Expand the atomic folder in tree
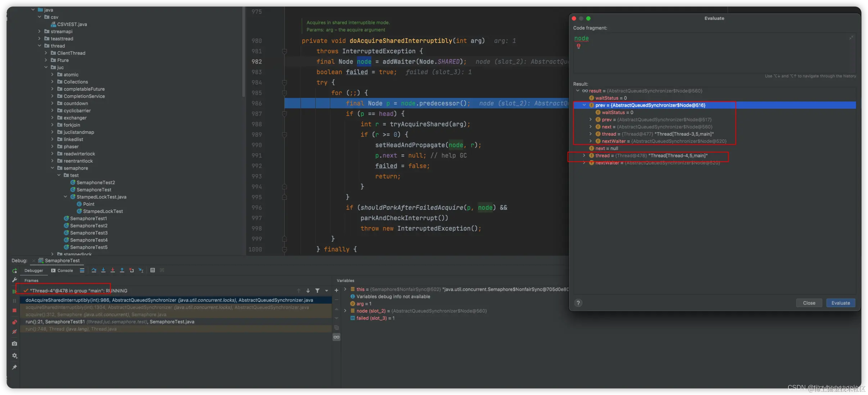The width and height of the screenshot is (868, 395). click(53, 74)
